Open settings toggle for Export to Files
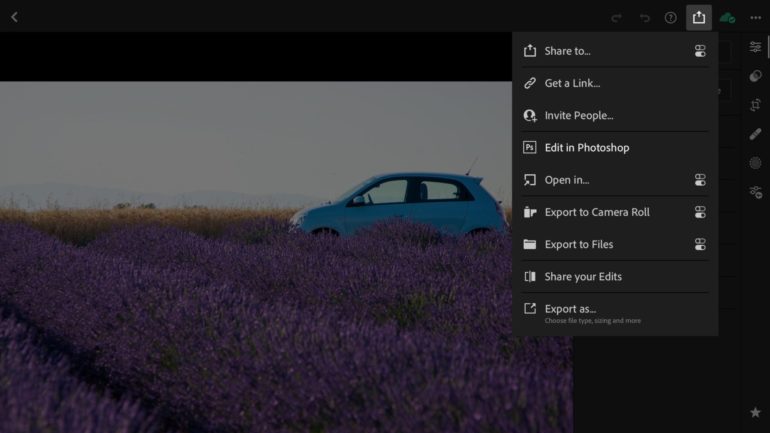770x433 pixels. pyautogui.click(x=700, y=244)
